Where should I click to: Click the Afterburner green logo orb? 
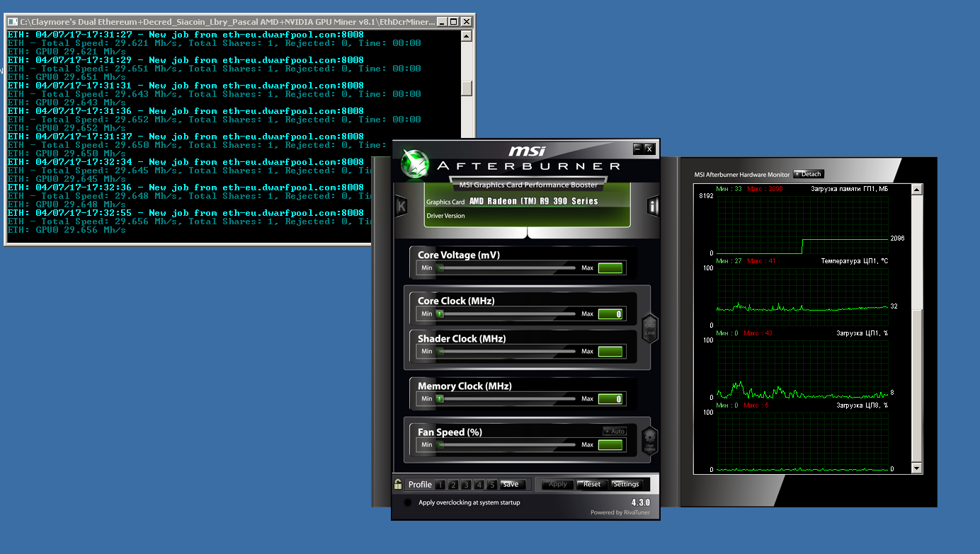pos(416,163)
